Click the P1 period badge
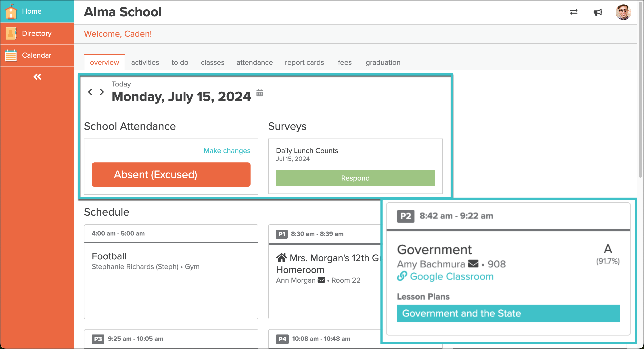Viewport: 644px width, 349px height. pos(282,234)
